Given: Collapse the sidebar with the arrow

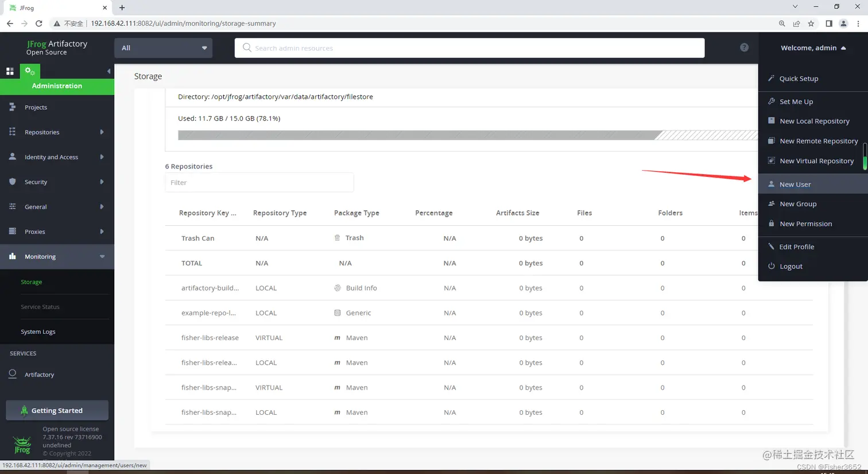Looking at the screenshot, I should [x=108, y=71].
